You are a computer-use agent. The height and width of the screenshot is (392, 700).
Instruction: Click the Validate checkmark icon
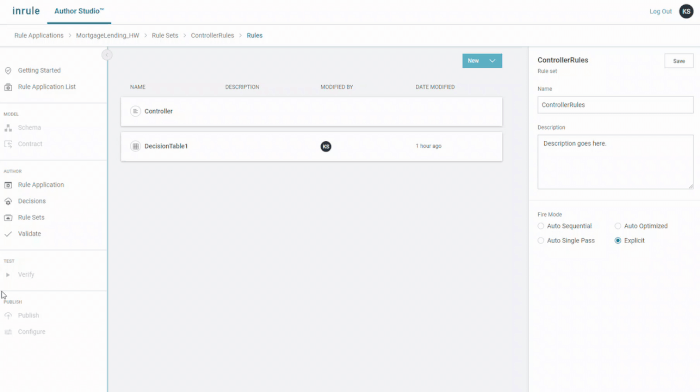(8, 234)
